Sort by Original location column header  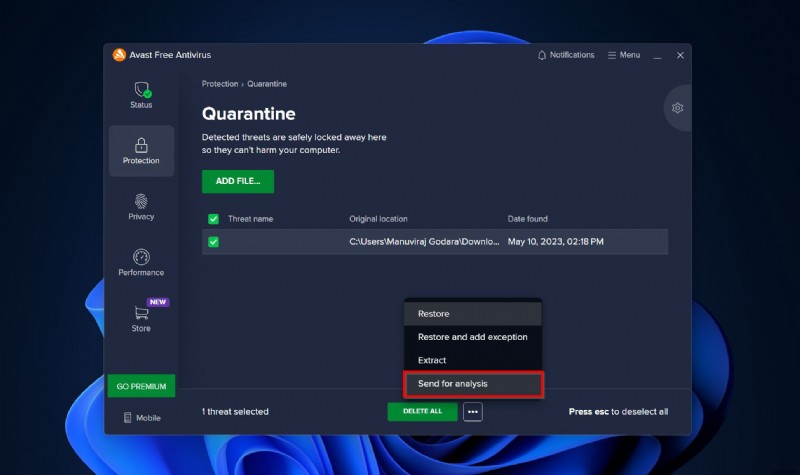[x=378, y=219]
